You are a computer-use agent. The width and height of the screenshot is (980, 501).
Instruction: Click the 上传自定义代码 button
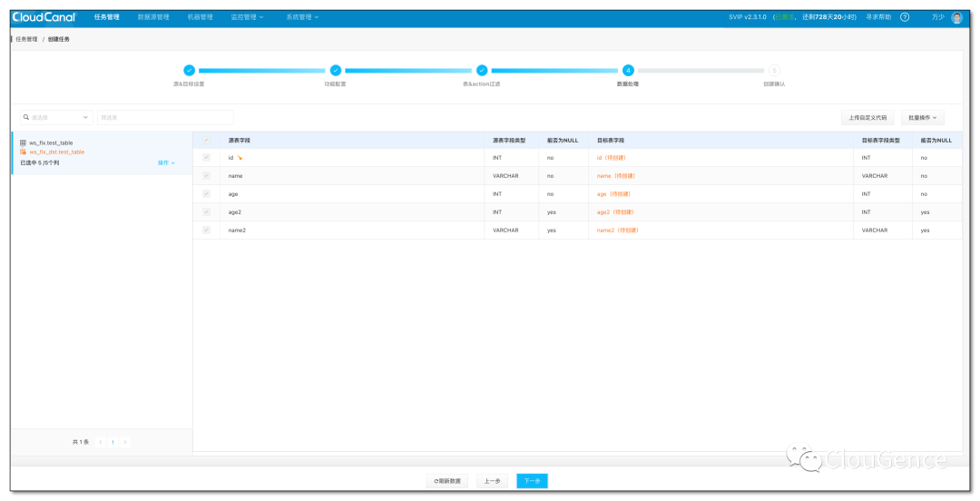point(867,118)
